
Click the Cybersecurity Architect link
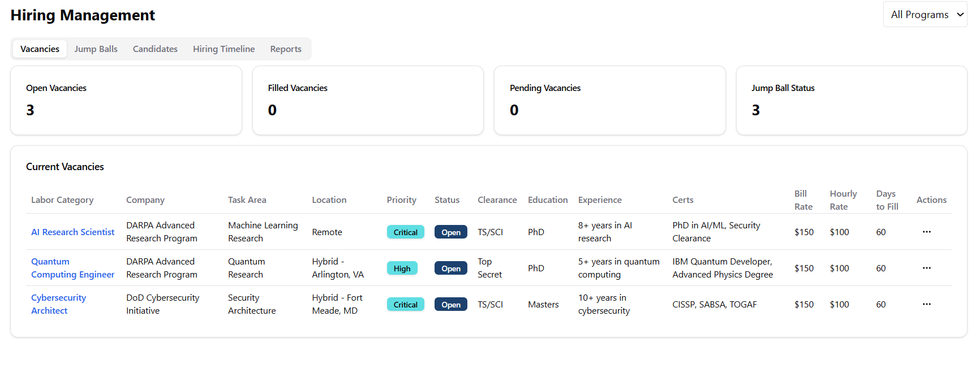coord(58,304)
